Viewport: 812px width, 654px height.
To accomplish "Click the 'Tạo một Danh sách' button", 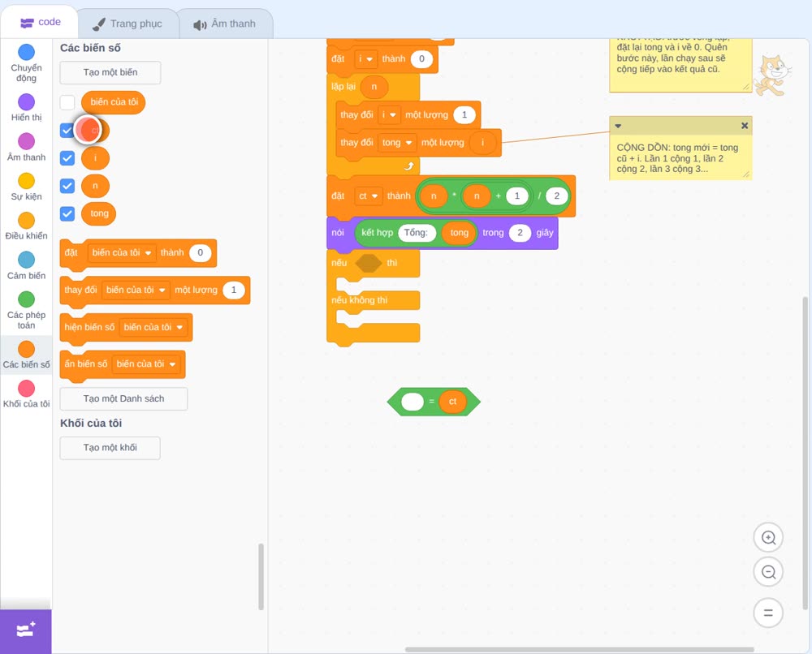I will coord(123,399).
